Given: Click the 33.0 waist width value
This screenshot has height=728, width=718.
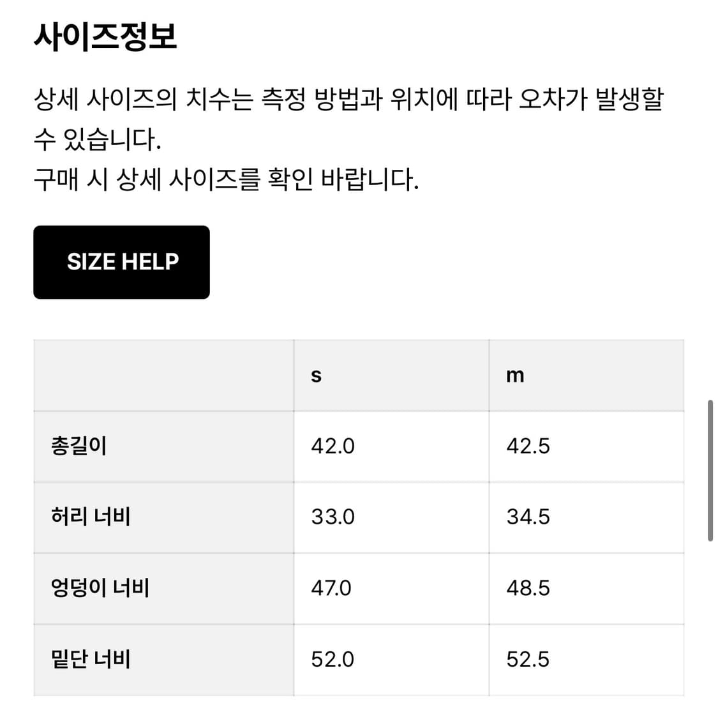Looking at the screenshot, I should coord(333,517).
